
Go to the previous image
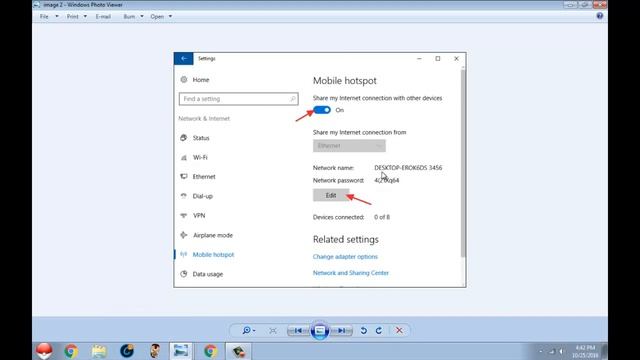click(298, 331)
